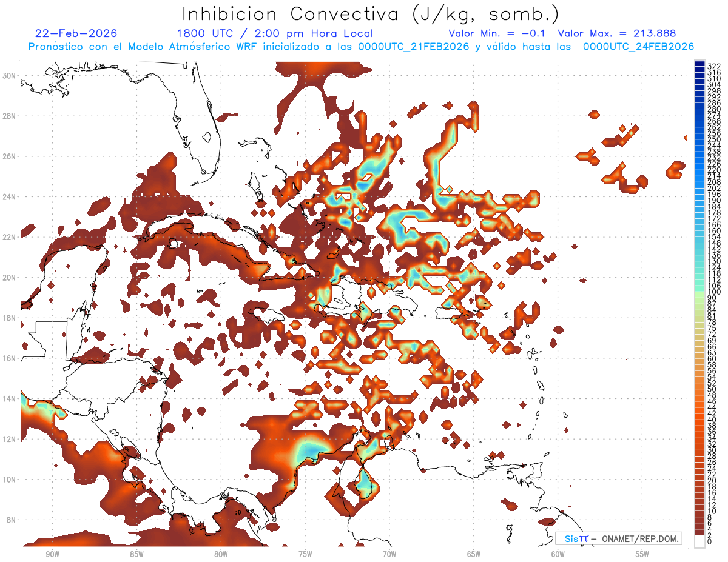Click the 80W longitude label
Screen dimensions: 728x562
pyautogui.click(x=221, y=554)
